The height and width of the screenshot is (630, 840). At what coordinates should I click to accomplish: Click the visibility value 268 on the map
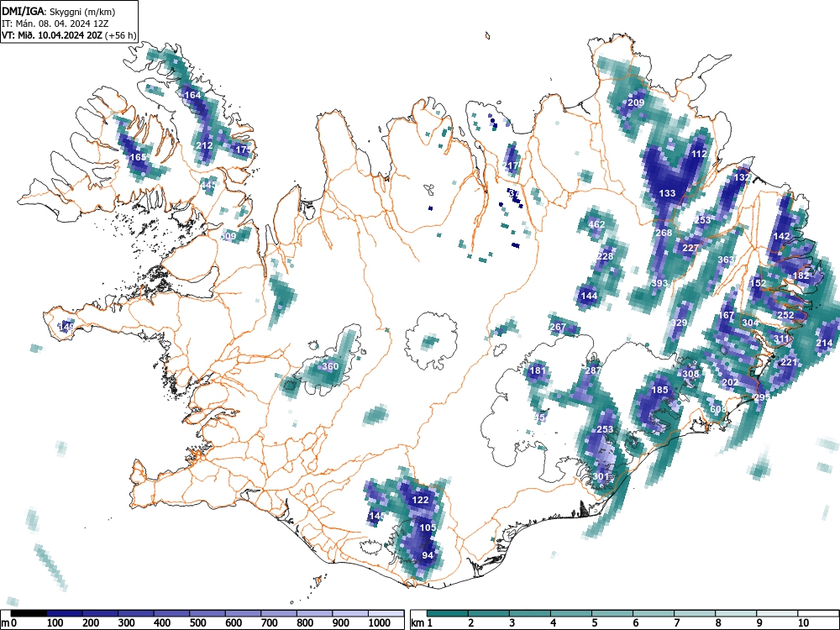[664, 233]
